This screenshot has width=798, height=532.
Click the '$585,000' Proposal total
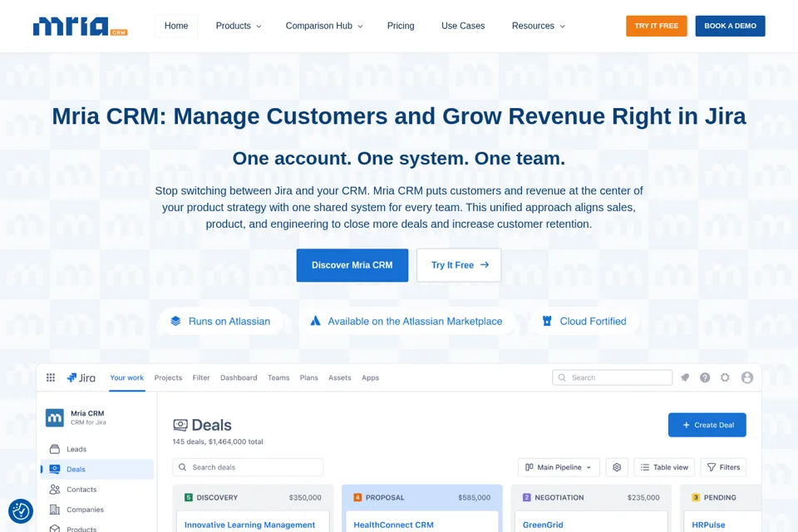[475, 497]
